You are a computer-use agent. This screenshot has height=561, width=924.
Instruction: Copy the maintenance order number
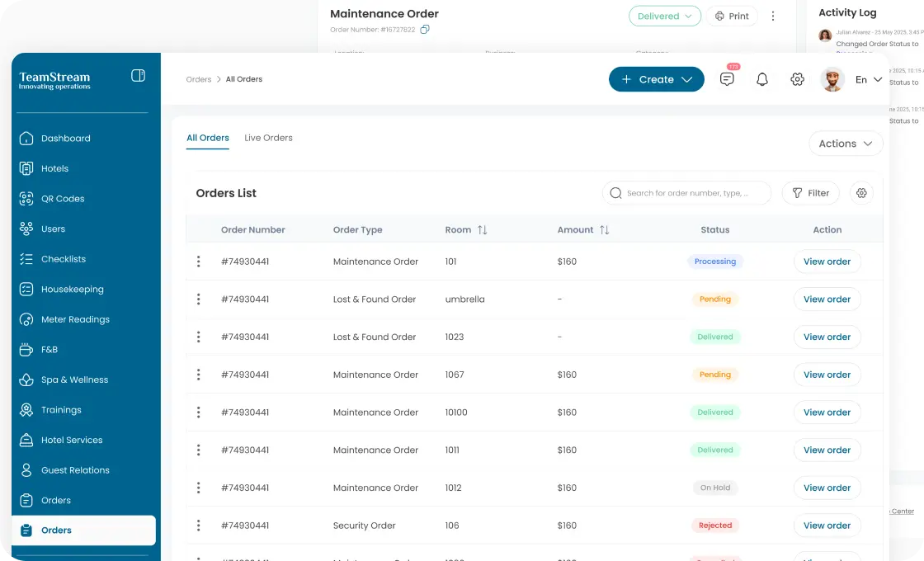pyautogui.click(x=425, y=30)
